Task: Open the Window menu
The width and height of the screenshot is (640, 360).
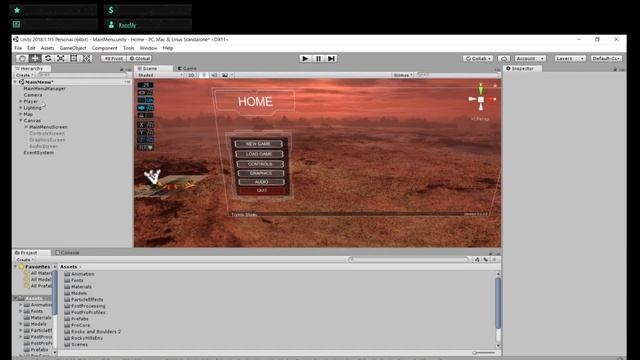Action: coord(148,48)
